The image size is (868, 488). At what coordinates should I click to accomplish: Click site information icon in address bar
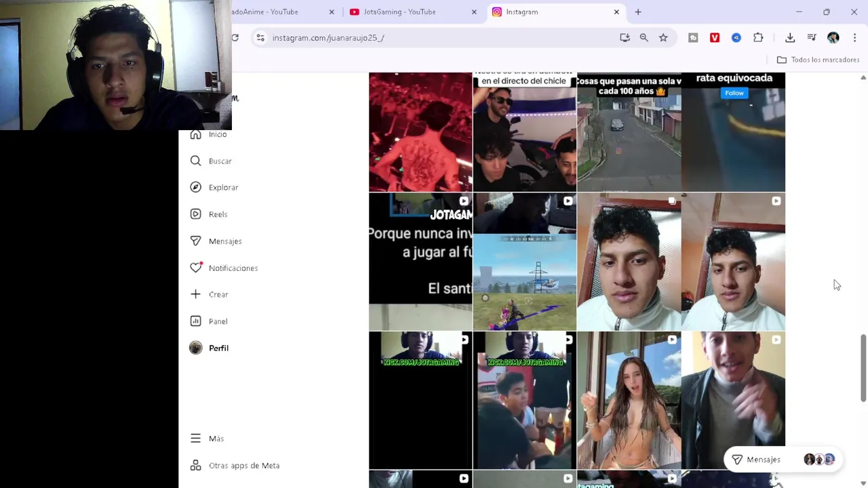260,38
